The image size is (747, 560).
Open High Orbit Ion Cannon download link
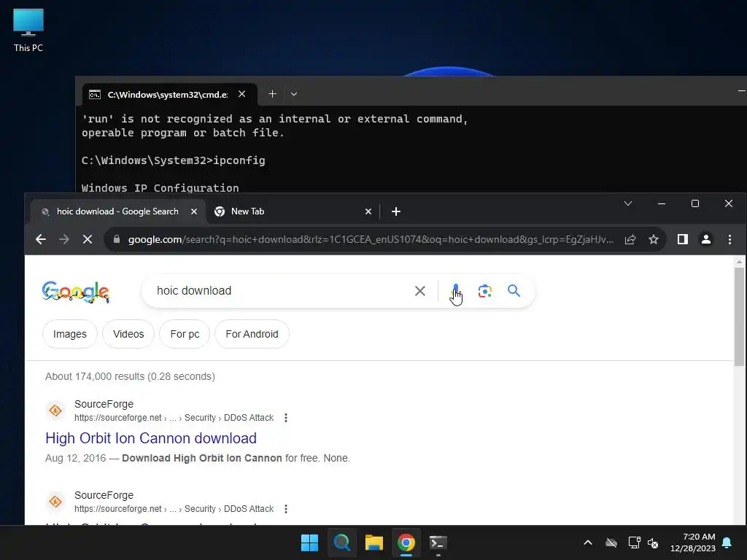pyautogui.click(x=151, y=438)
